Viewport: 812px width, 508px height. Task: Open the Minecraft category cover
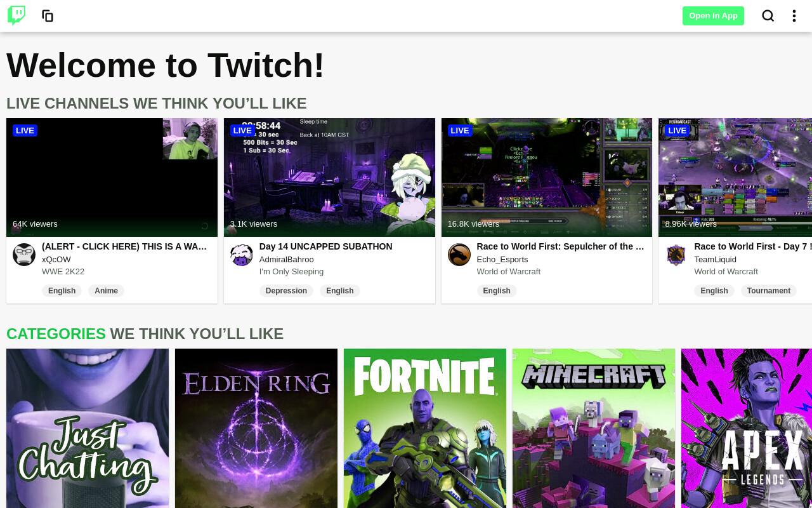tap(594, 428)
